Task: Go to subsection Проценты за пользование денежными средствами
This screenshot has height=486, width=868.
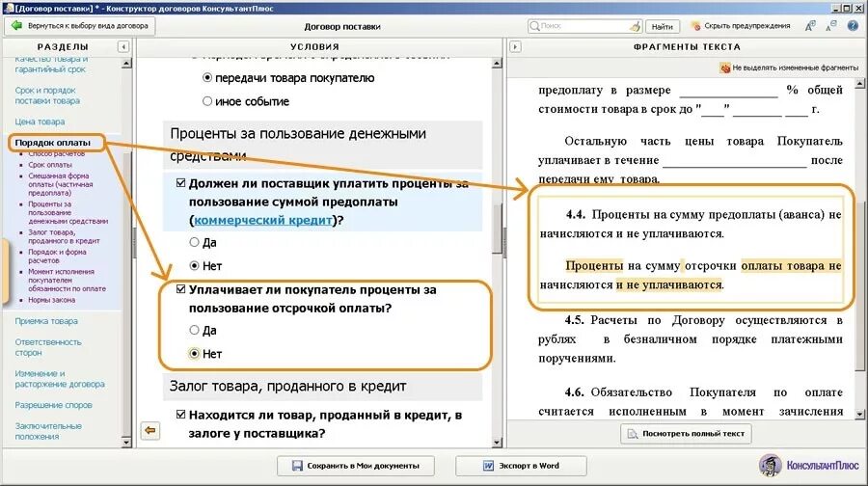Action: coord(68,212)
